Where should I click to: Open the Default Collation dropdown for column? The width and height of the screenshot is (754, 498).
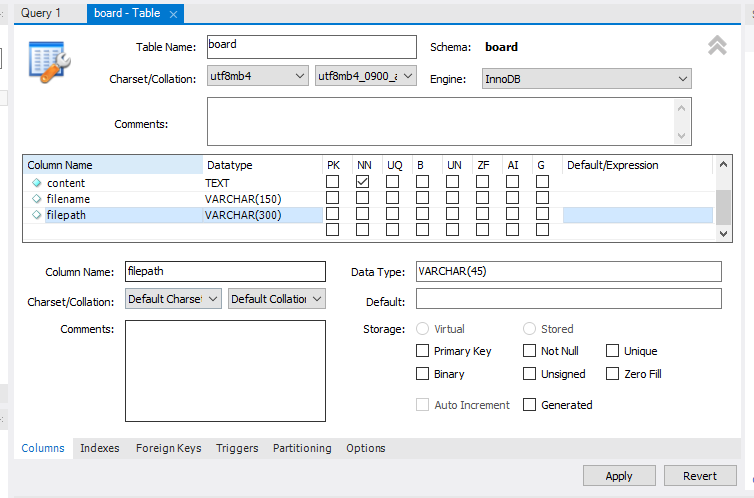pos(276,299)
